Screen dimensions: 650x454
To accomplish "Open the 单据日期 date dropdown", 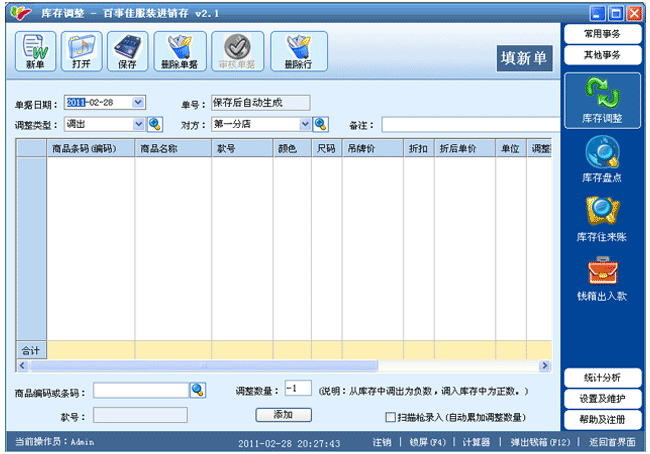I will (x=138, y=102).
